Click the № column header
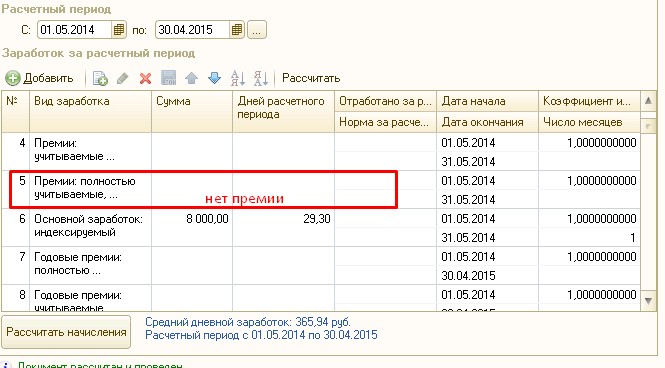 16,111
